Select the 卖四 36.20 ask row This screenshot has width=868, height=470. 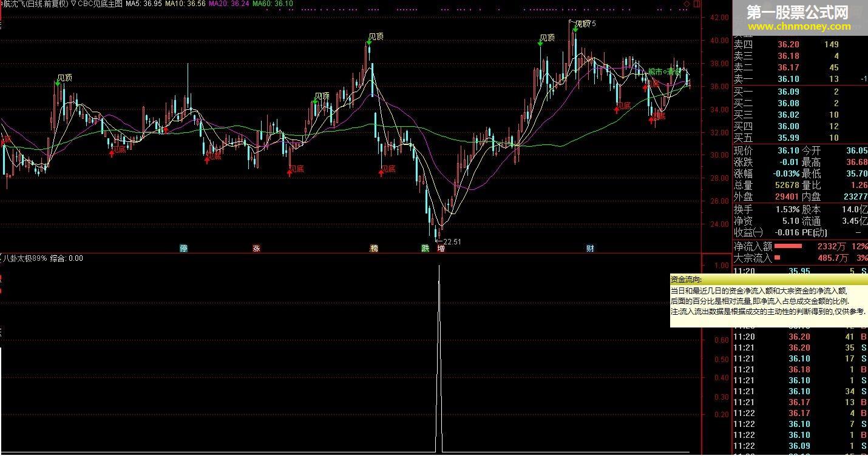tap(800, 44)
